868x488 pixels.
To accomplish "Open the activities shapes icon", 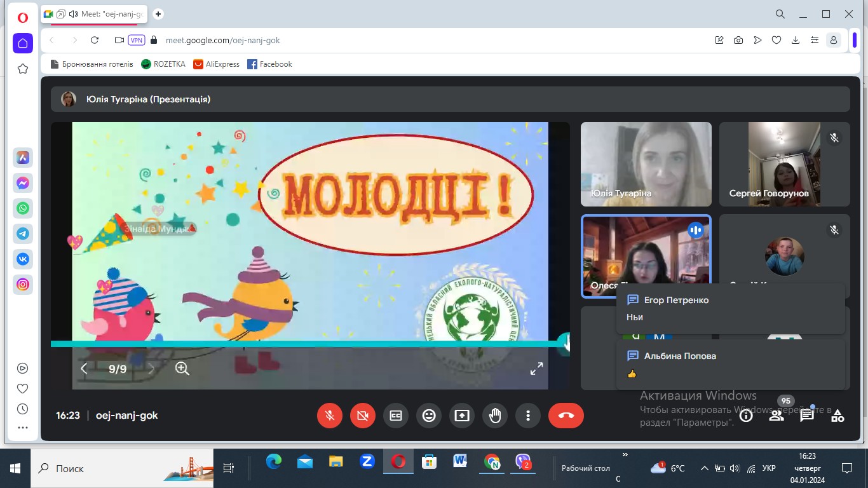I will click(x=837, y=416).
